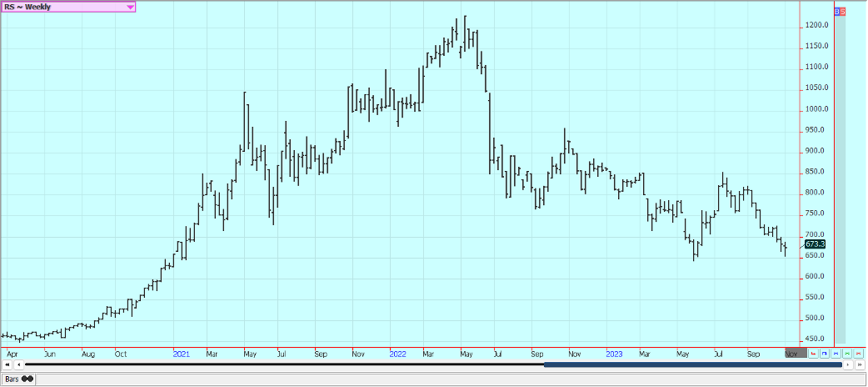The height and width of the screenshot is (387, 868).
Task: Click the 1100.0 price axis label
Action: tap(817, 67)
